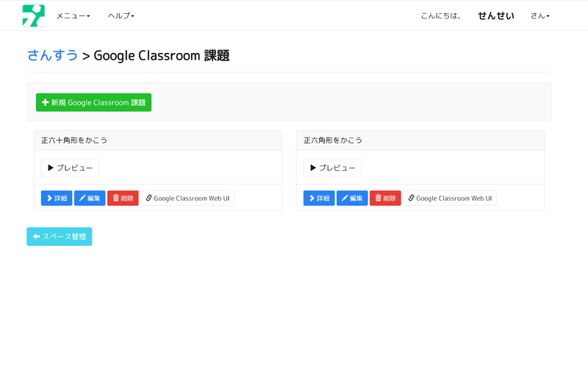Go to さんすう breadcrumb link
This screenshot has height=368, width=588.
point(52,55)
